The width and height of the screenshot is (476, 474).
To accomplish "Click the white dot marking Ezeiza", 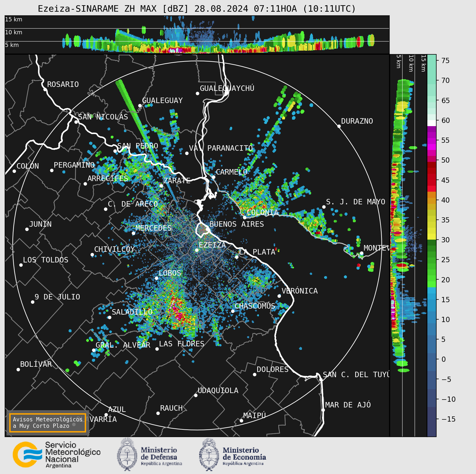I will click(197, 250).
